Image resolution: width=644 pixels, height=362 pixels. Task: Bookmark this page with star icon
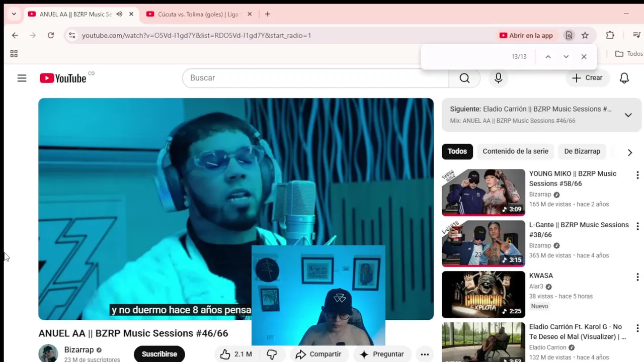[585, 35]
